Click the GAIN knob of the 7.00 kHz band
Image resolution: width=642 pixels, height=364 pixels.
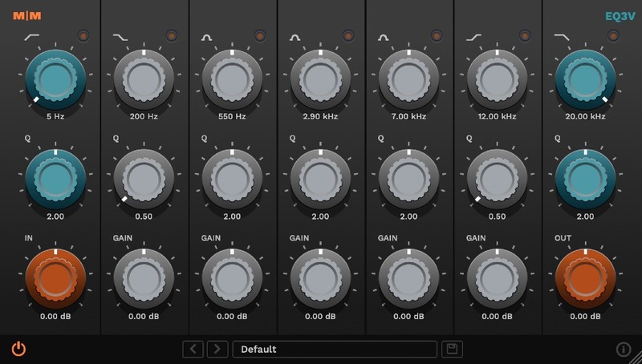408,279
